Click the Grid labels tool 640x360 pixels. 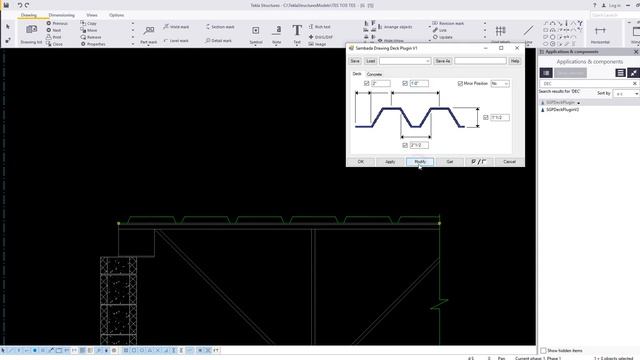500,34
